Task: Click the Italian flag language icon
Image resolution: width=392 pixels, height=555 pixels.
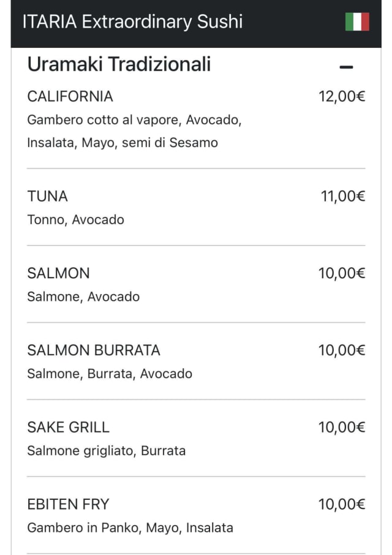Action: (357, 22)
